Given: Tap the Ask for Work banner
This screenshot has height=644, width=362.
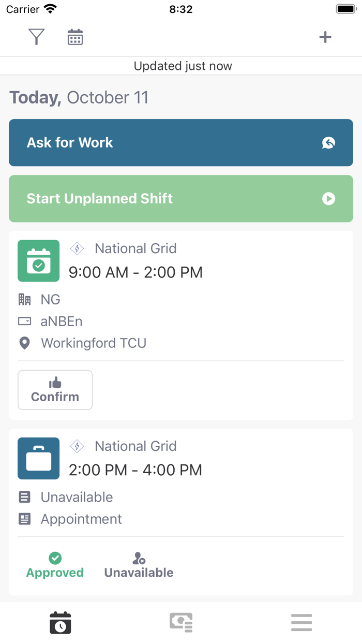Looking at the screenshot, I should [x=180, y=143].
